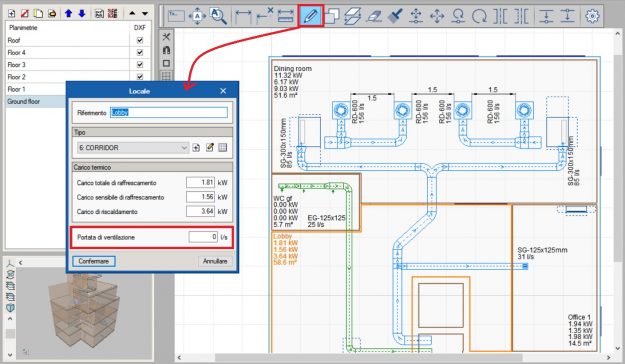Click the down chevron in 3D panel sidebar
Screen dimensions: 625x364
10,354
